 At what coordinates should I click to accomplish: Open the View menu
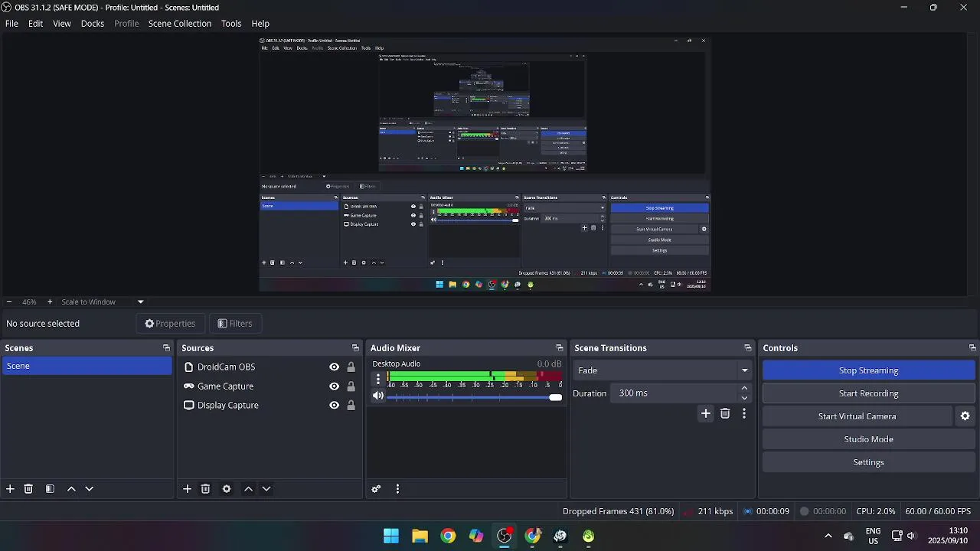62,24
